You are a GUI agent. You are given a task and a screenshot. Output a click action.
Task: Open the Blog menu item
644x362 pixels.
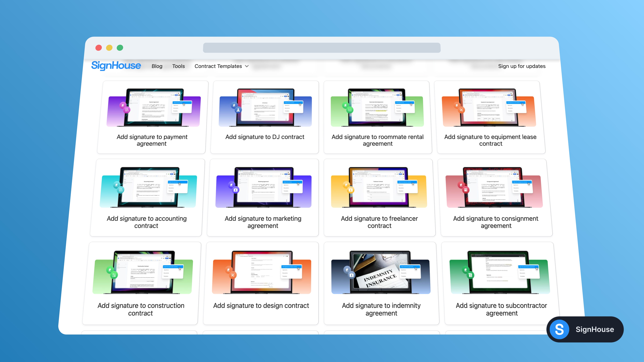(x=157, y=66)
